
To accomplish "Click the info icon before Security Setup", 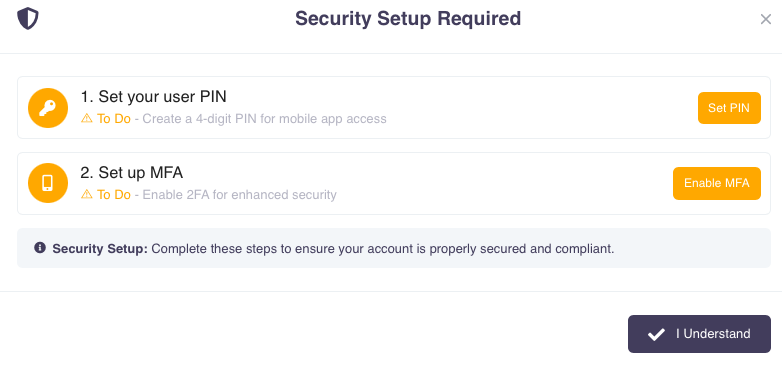I will click(40, 247).
